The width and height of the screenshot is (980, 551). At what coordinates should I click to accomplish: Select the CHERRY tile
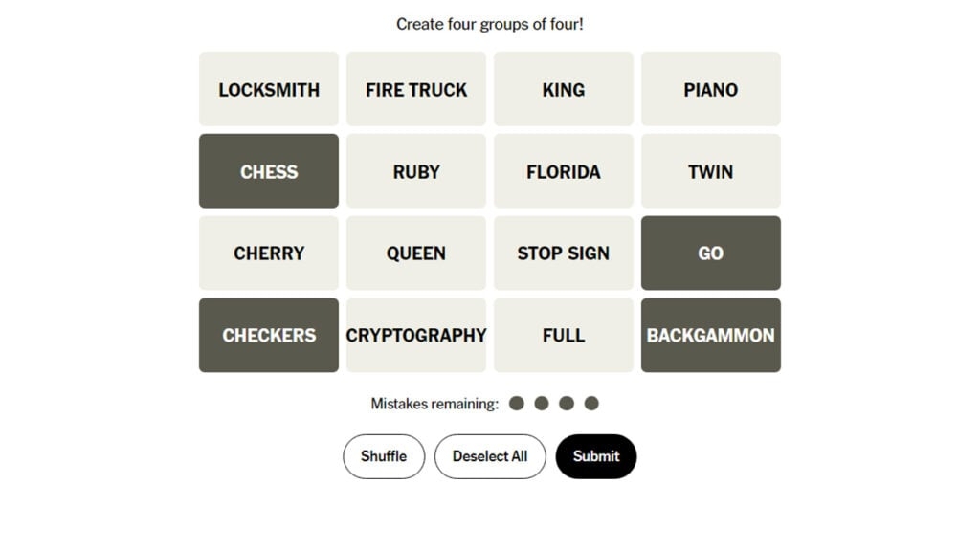[x=268, y=253]
